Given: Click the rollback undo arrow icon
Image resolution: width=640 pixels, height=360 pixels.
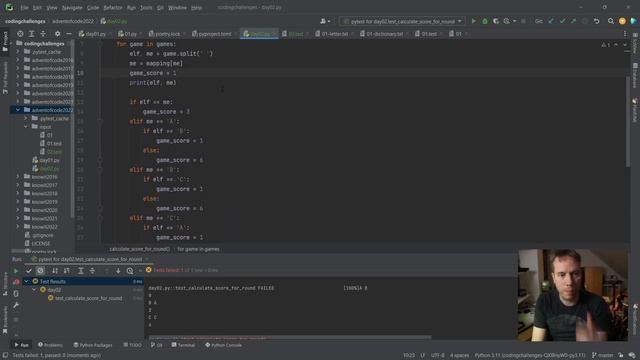Looking at the screenshot, I should click(x=596, y=21).
